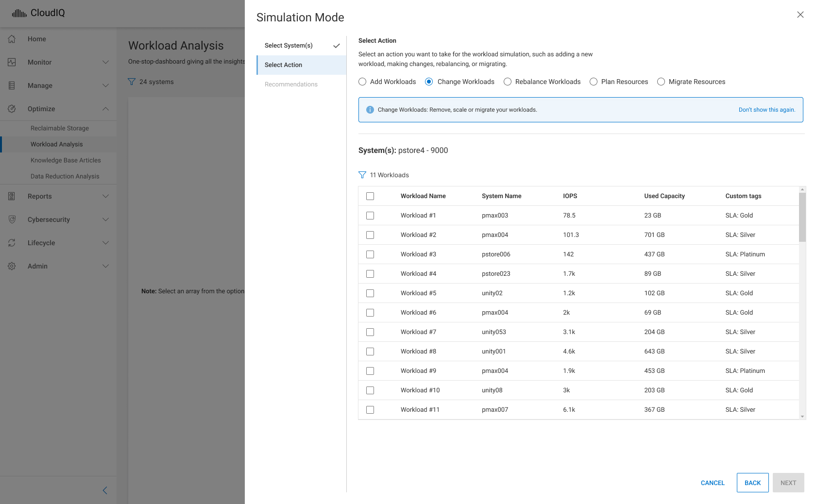Click pstore006 system name cell
Viewport: 816px width, 504px height.
(x=496, y=254)
